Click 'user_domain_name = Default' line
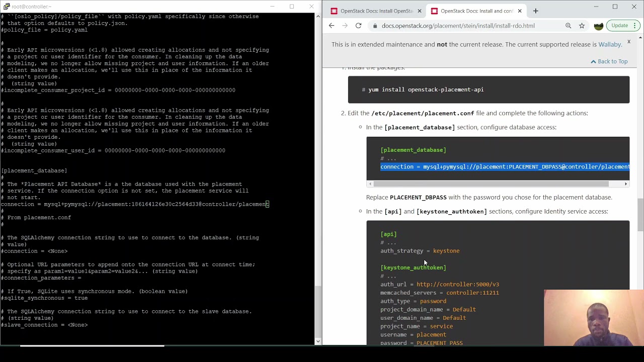Image resolution: width=644 pixels, height=362 pixels. point(423,318)
